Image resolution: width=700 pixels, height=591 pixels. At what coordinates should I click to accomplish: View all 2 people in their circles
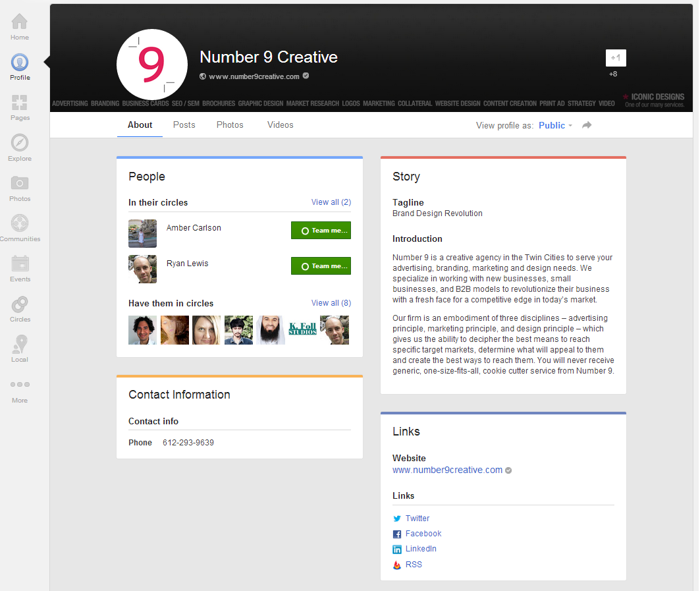coord(331,202)
